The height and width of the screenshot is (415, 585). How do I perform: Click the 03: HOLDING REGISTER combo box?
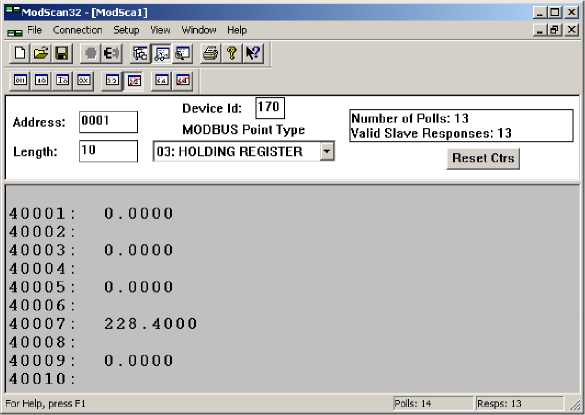click(244, 151)
